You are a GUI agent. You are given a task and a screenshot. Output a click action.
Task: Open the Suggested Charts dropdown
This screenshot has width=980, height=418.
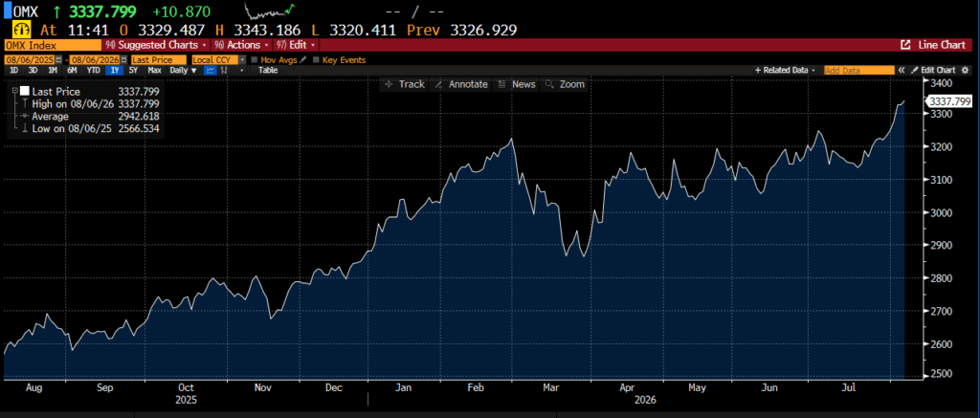click(x=156, y=45)
